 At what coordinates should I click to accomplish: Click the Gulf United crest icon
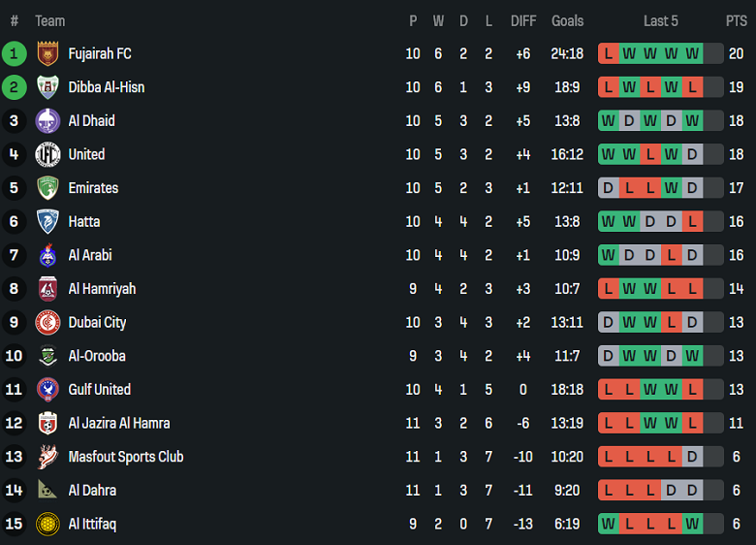47,390
